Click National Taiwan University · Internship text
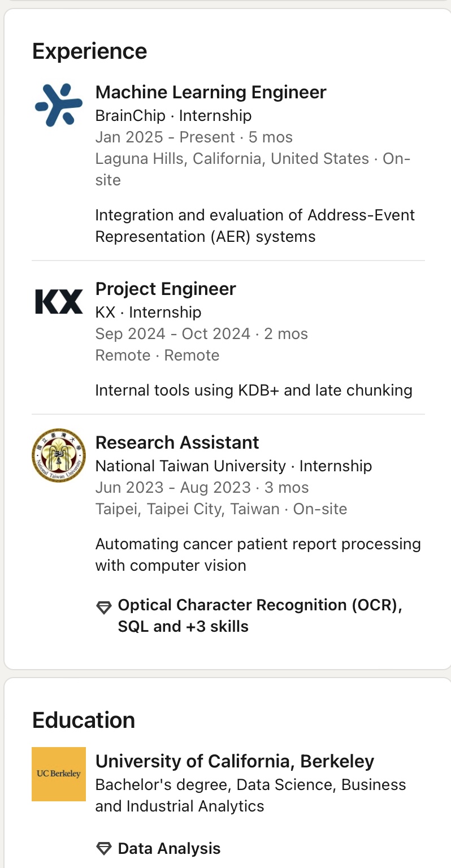Viewport: 451px width, 868px height. [233, 466]
